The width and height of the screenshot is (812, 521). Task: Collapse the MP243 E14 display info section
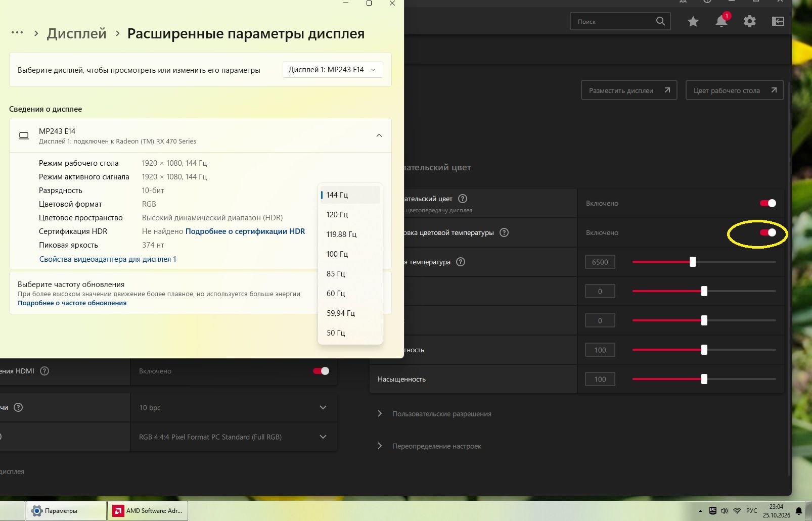click(379, 135)
